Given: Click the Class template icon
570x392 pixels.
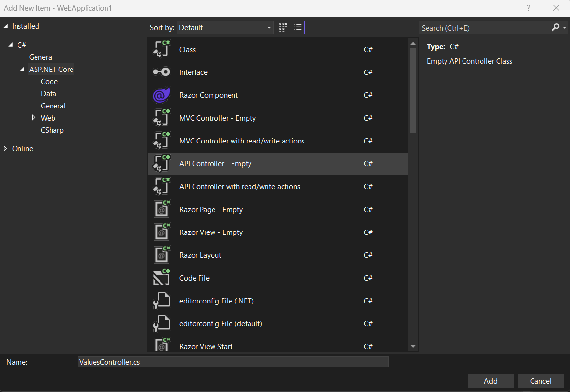Looking at the screenshot, I should [x=161, y=49].
